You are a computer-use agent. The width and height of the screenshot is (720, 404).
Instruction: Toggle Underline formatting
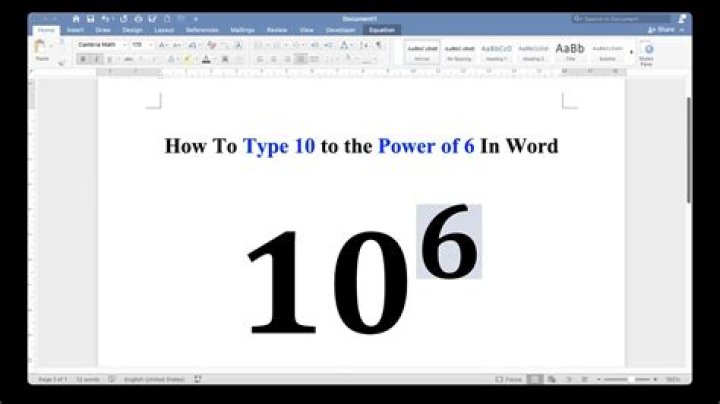coord(109,59)
